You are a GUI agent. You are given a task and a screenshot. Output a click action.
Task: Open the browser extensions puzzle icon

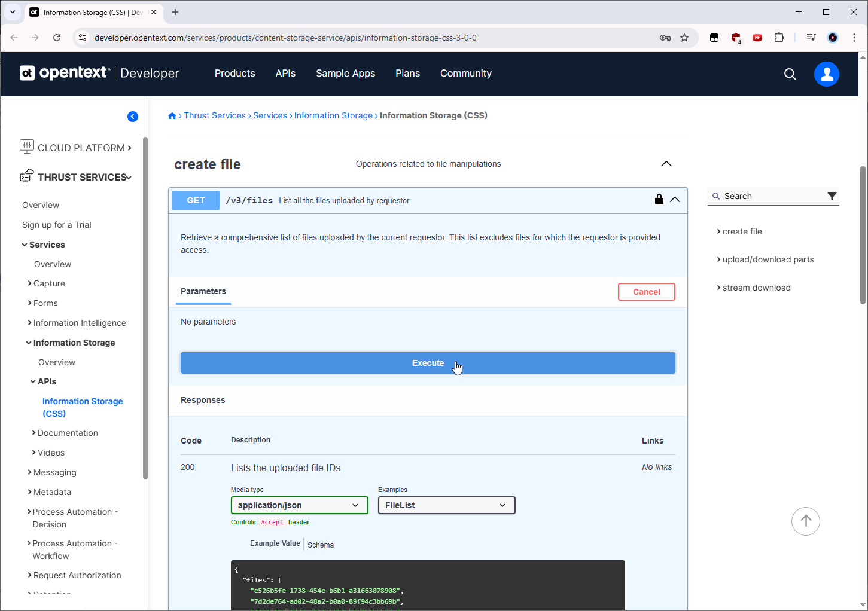pyautogui.click(x=779, y=38)
